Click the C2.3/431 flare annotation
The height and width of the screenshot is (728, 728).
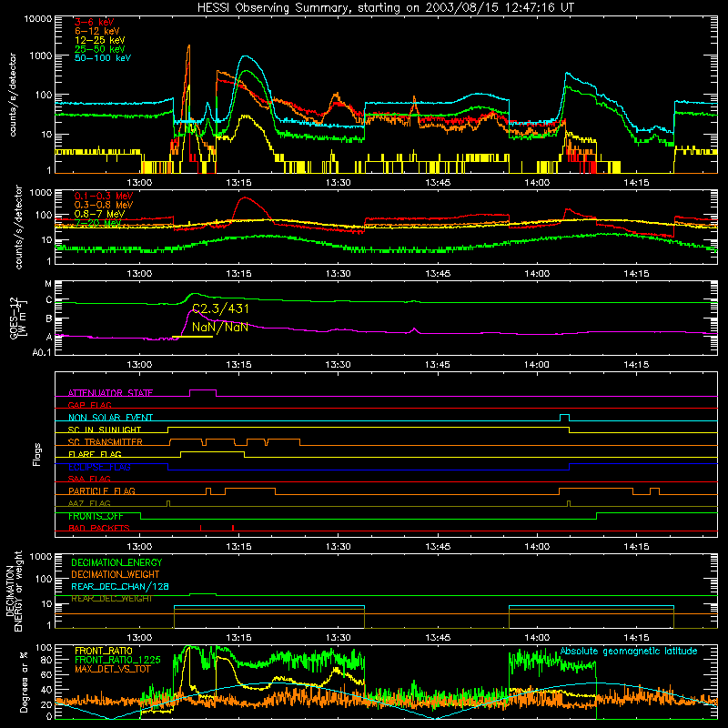(x=220, y=308)
